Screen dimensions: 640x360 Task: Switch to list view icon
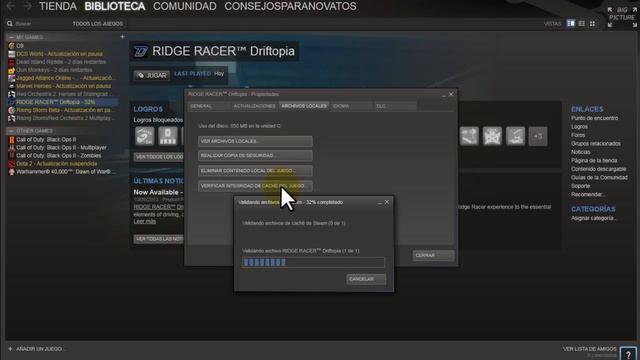coord(582,24)
